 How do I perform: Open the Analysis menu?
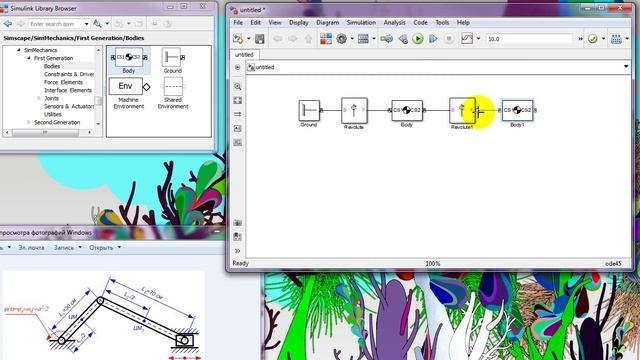[394, 22]
